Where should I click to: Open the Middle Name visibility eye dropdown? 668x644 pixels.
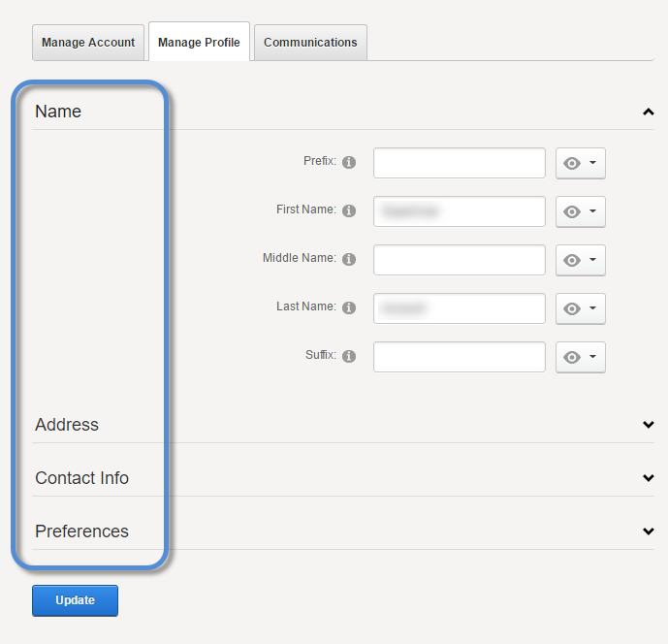click(x=580, y=260)
